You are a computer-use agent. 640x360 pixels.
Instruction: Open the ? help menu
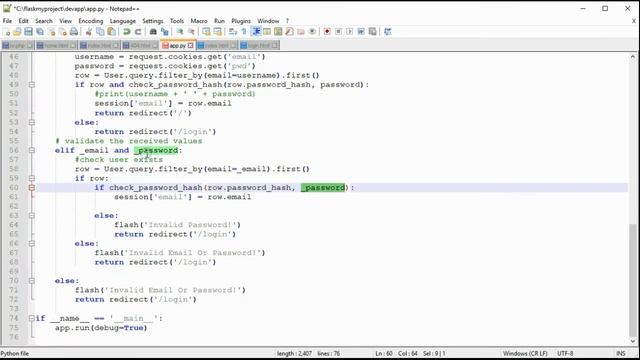287,21
